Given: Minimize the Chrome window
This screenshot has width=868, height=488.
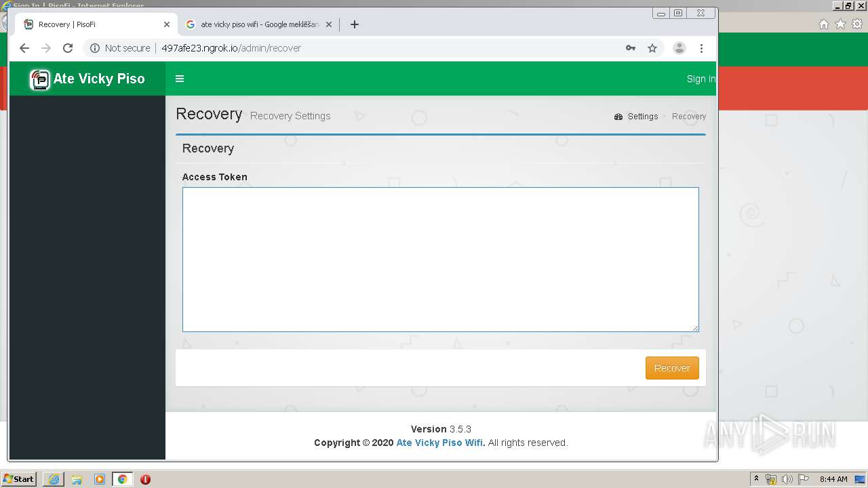Looking at the screenshot, I should pos(661,13).
